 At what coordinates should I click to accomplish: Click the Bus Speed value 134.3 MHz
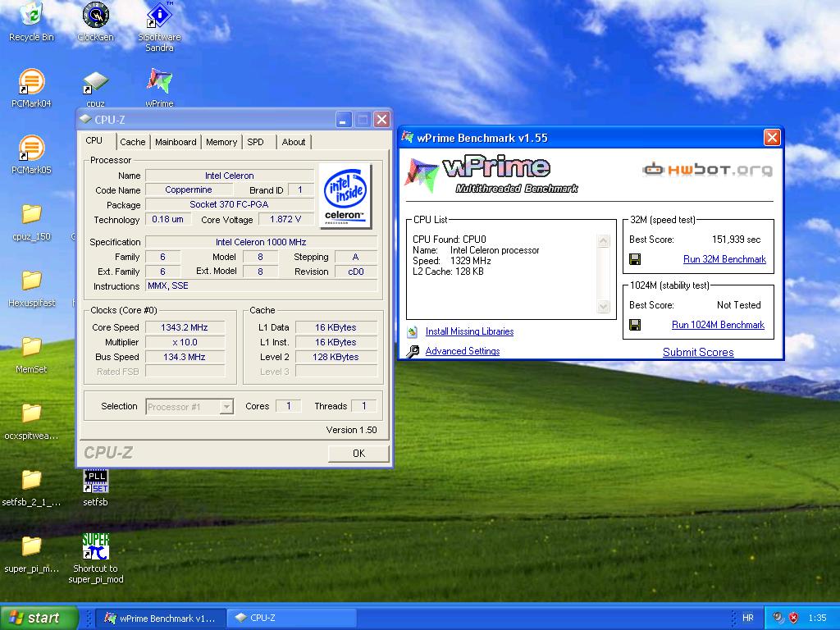pyautogui.click(x=185, y=357)
